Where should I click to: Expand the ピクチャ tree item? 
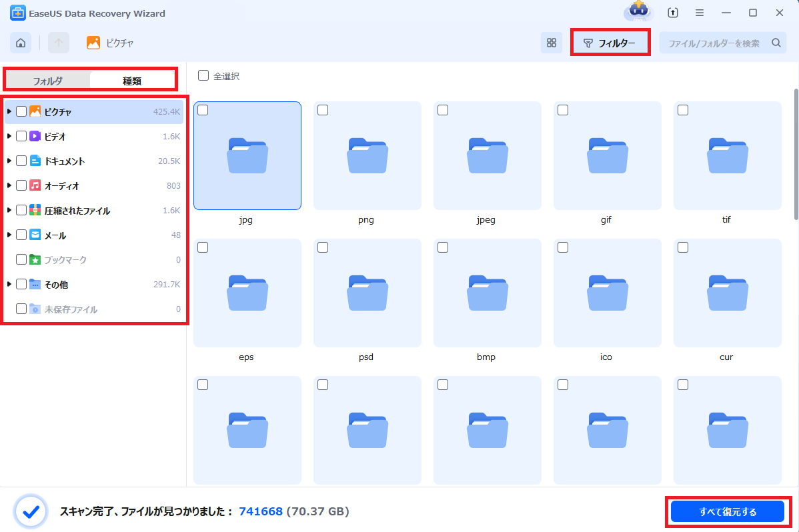(8, 111)
